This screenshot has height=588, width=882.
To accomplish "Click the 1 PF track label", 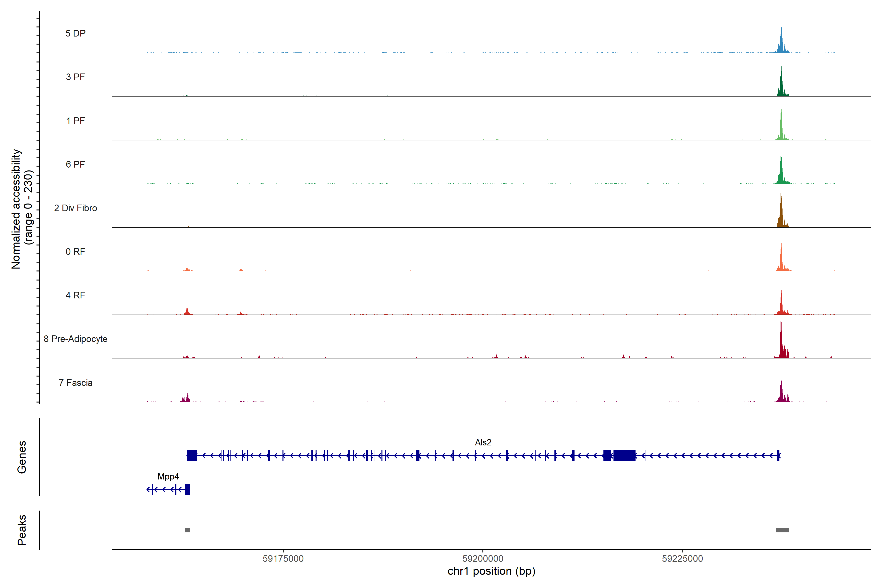I will [75, 121].
